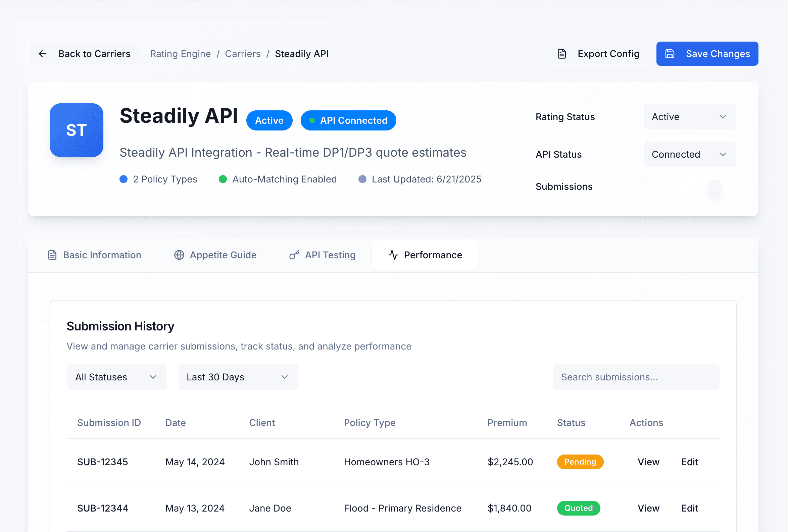This screenshot has height=532, width=788.
Task: Click the Basic Information document icon
Action: (52, 255)
